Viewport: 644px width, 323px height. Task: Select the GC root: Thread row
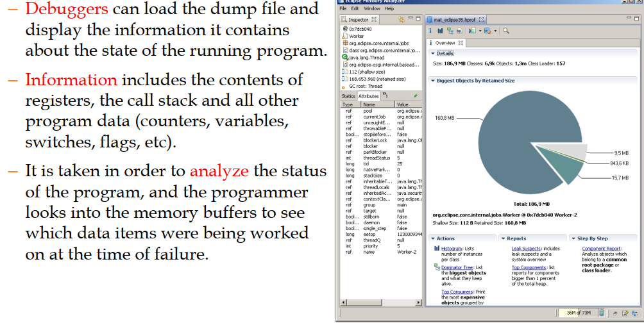point(382,86)
